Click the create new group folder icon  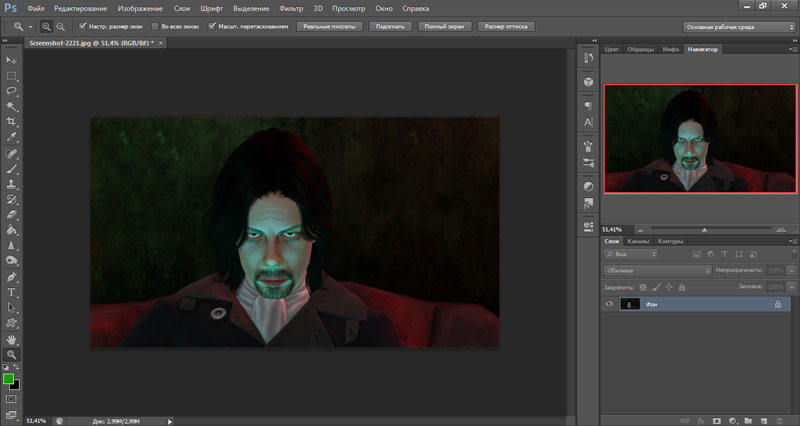[748, 421]
